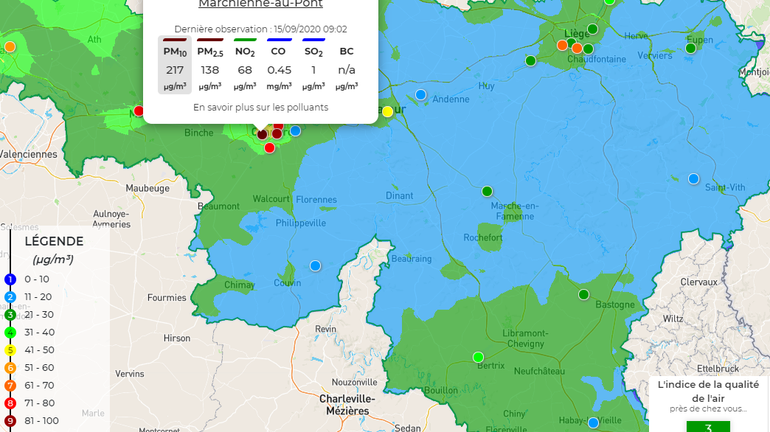Select the yellow station marker beside the popup
Screen dimensions: 770x432
coord(388,111)
